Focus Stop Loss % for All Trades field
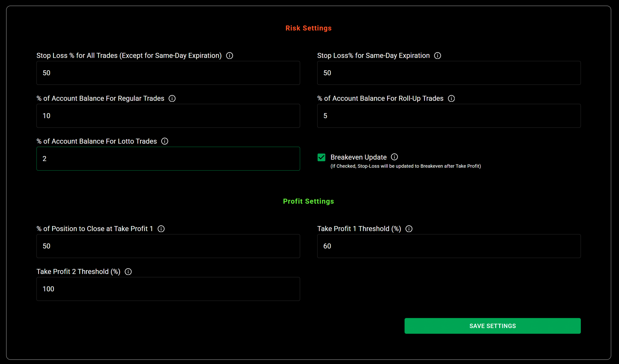This screenshot has width=619, height=364. click(x=168, y=73)
